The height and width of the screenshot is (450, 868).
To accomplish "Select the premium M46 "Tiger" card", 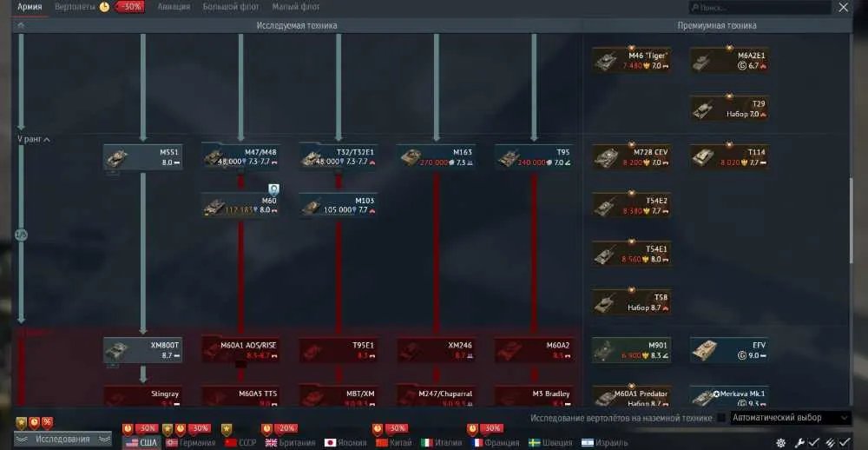I will (632, 61).
